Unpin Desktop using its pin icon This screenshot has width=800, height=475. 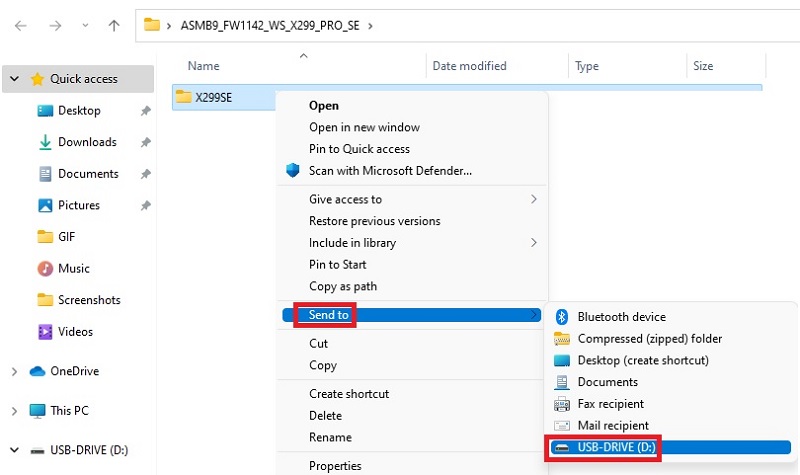146,110
